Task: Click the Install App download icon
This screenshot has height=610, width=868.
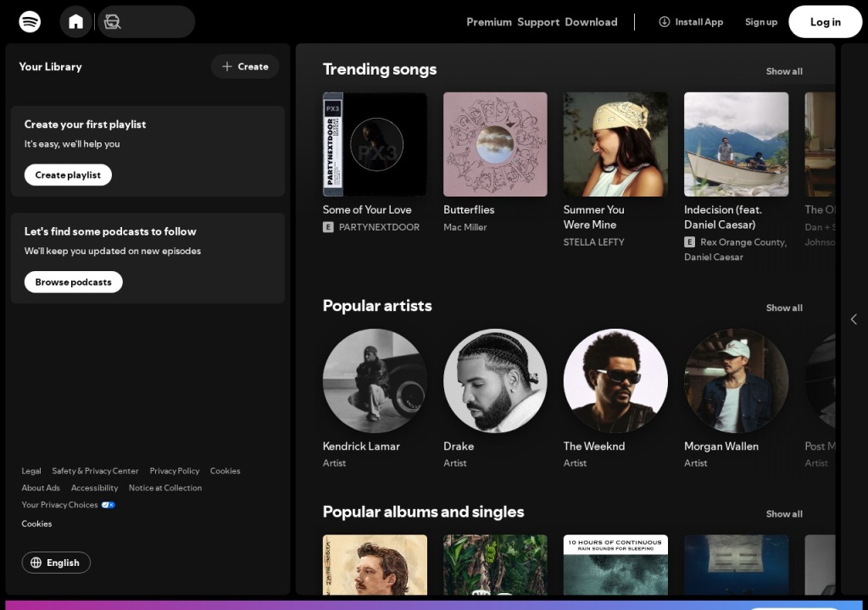Action: pos(664,21)
